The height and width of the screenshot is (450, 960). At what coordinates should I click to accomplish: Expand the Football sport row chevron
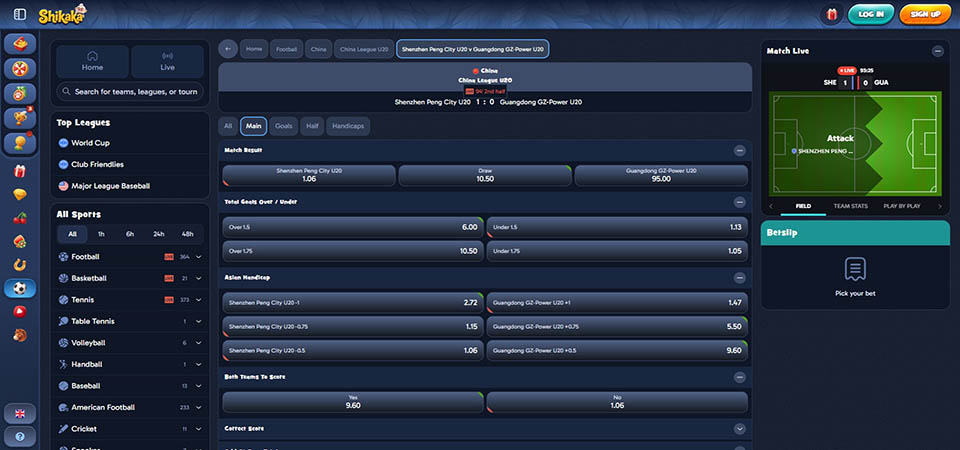point(198,257)
